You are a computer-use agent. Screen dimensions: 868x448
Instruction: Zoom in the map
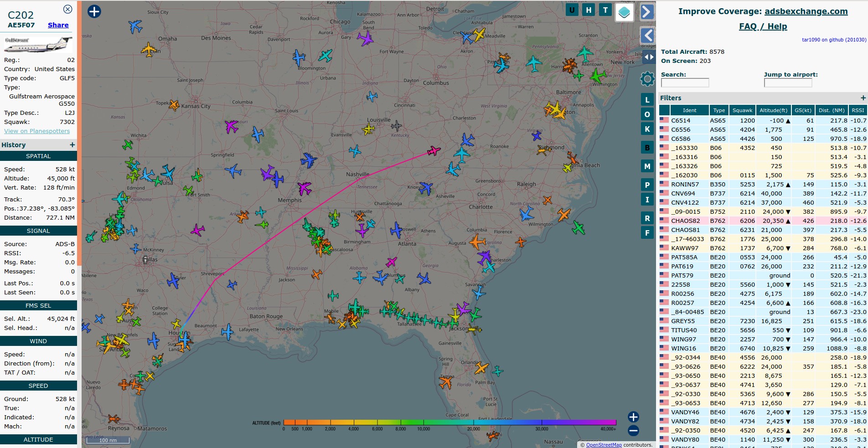click(x=633, y=417)
